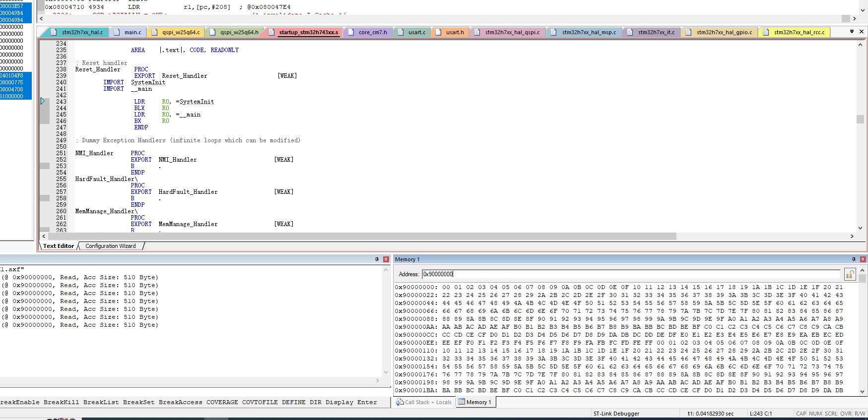Click the NMI_Handler label on line 251
This screenshot has height=420, width=868.
(x=94, y=153)
